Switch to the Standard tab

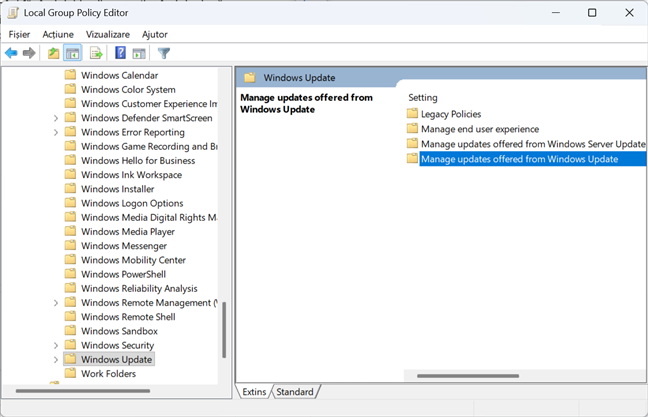(295, 391)
